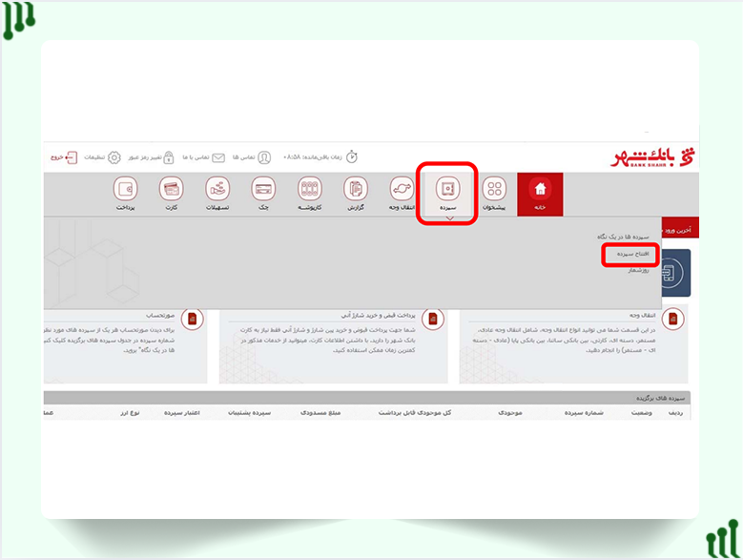743x560 pixels.
Task: Select the چک (Cheque) icon
Action: (264, 190)
